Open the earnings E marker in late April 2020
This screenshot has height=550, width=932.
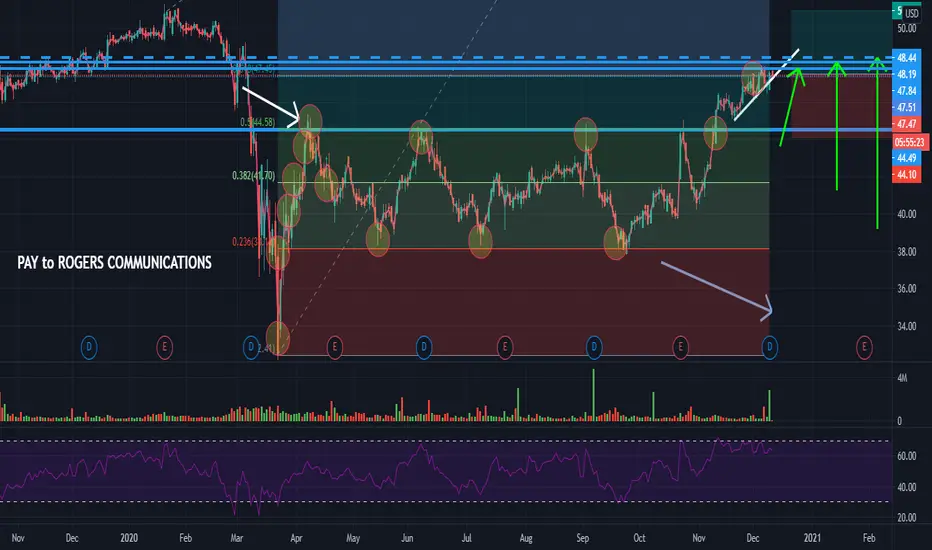[335, 347]
